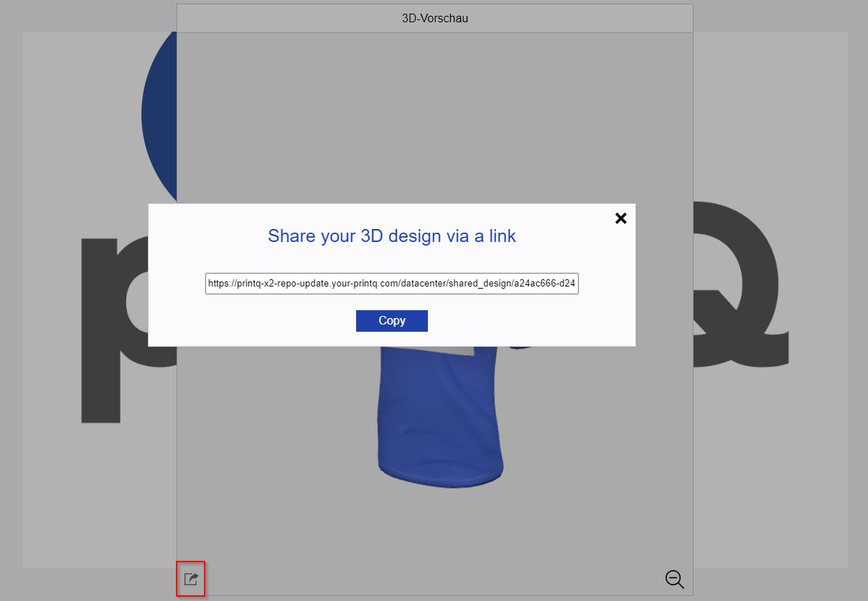Click the Copy button

click(x=392, y=321)
